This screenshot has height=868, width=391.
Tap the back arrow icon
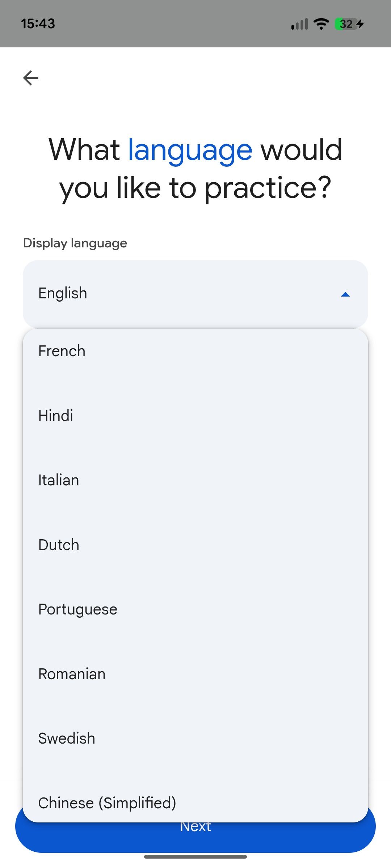click(31, 78)
